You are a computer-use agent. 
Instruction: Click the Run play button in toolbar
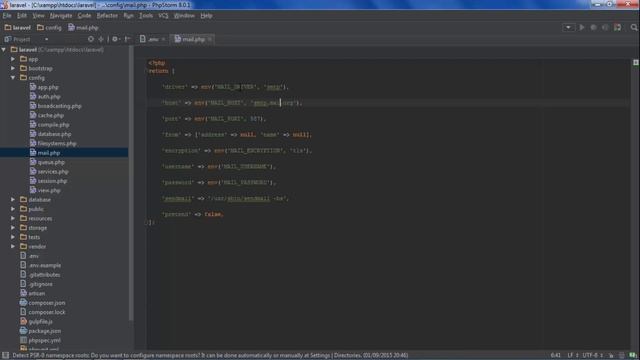point(582,27)
